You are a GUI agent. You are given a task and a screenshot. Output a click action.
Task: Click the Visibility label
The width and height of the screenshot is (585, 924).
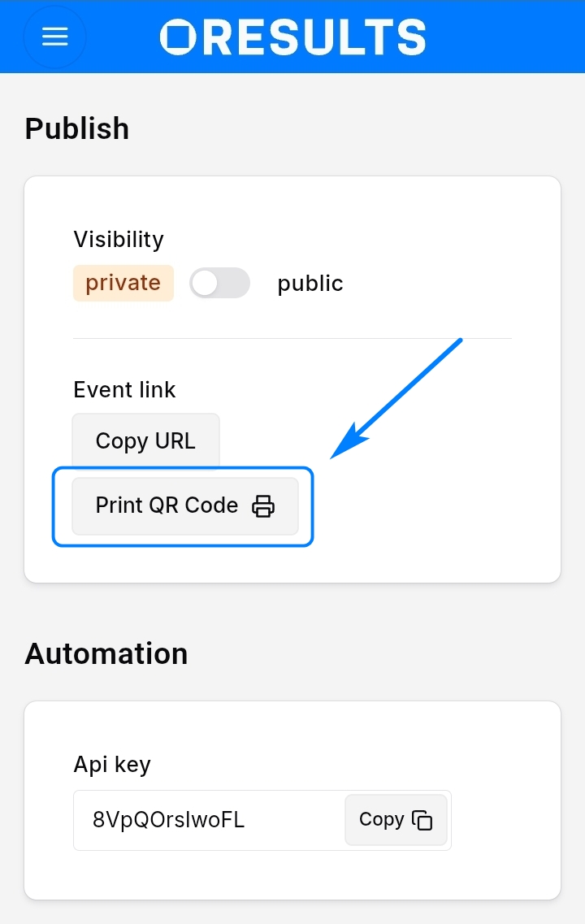pyautogui.click(x=119, y=239)
